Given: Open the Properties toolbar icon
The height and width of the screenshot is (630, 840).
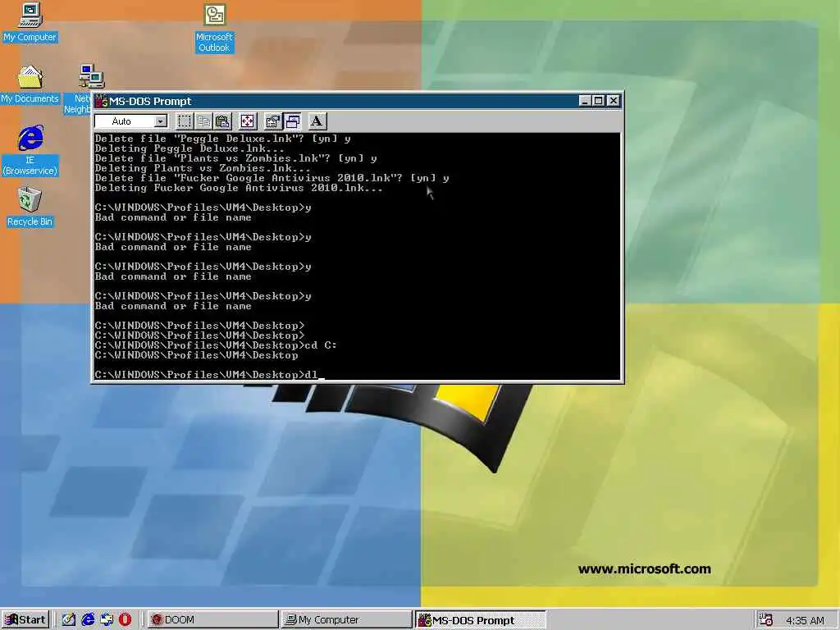Looking at the screenshot, I should 273,121.
